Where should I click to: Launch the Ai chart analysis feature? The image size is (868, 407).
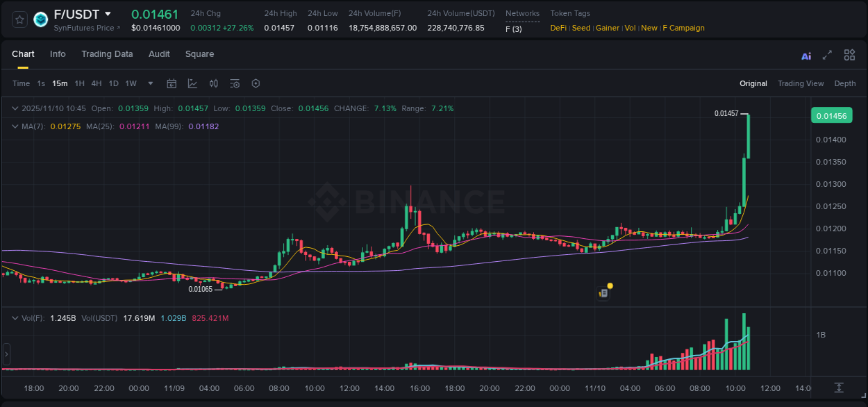[x=806, y=55]
